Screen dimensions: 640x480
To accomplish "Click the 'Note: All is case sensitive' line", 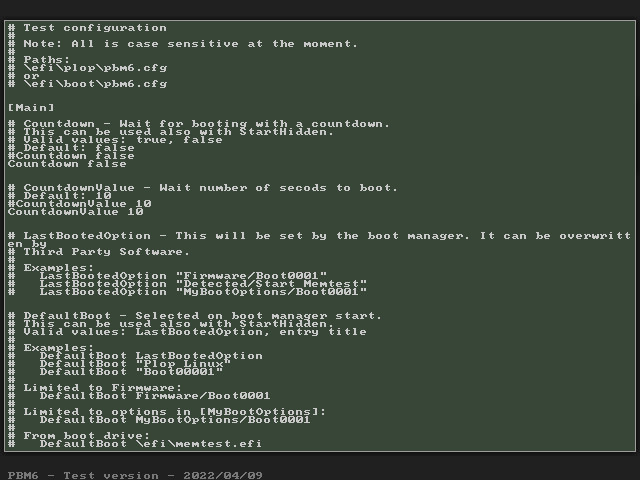I will 183,44.
